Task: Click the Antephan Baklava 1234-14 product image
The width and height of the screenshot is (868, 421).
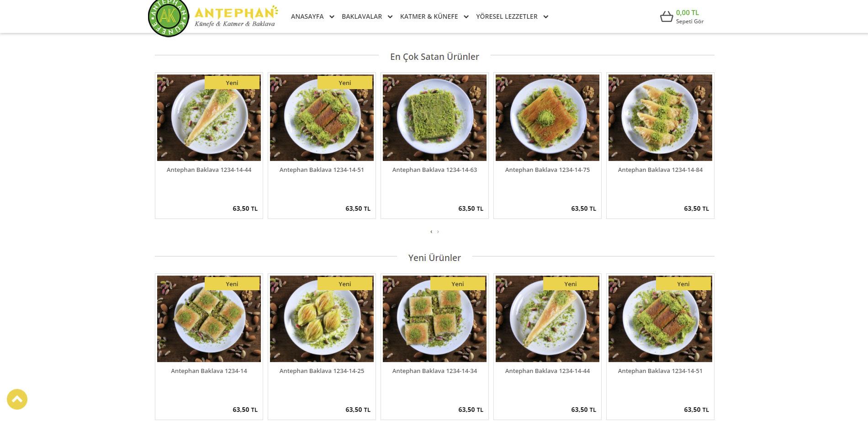Action: tap(209, 319)
